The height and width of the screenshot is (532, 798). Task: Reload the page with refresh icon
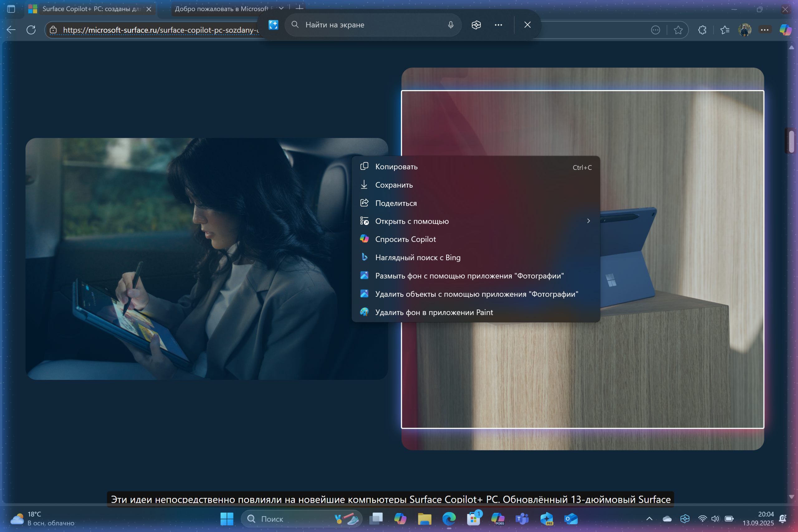[x=31, y=30]
